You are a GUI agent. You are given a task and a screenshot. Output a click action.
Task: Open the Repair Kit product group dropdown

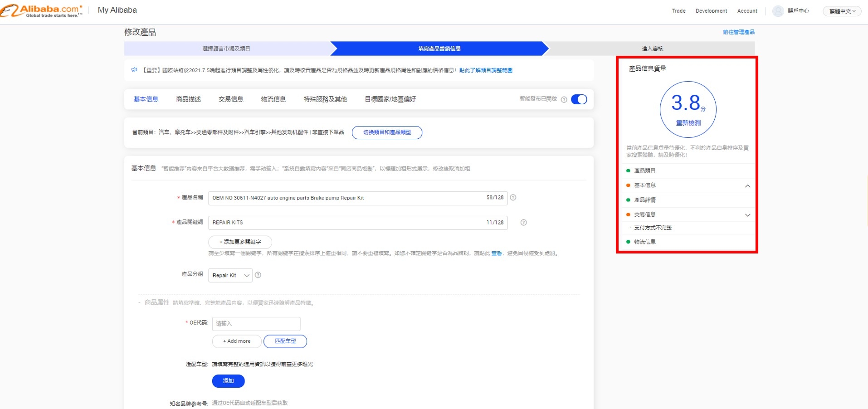[x=230, y=275]
